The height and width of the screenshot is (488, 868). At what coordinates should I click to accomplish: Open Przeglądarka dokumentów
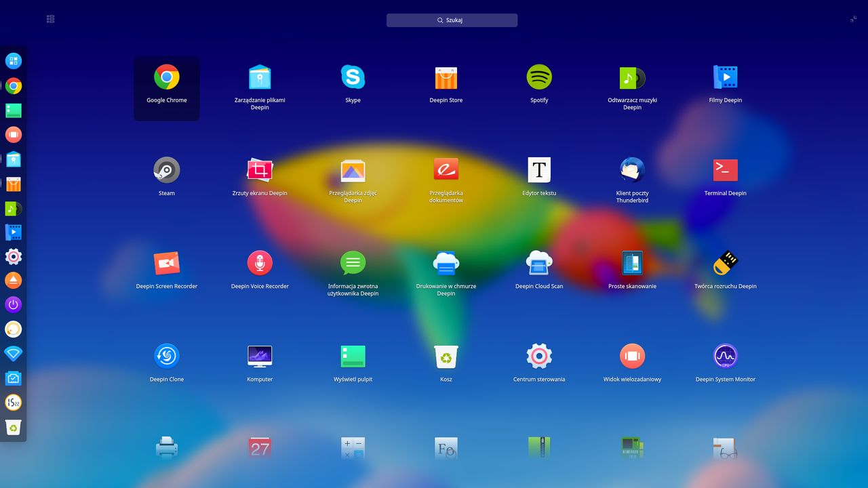click(x=446, y=170)
